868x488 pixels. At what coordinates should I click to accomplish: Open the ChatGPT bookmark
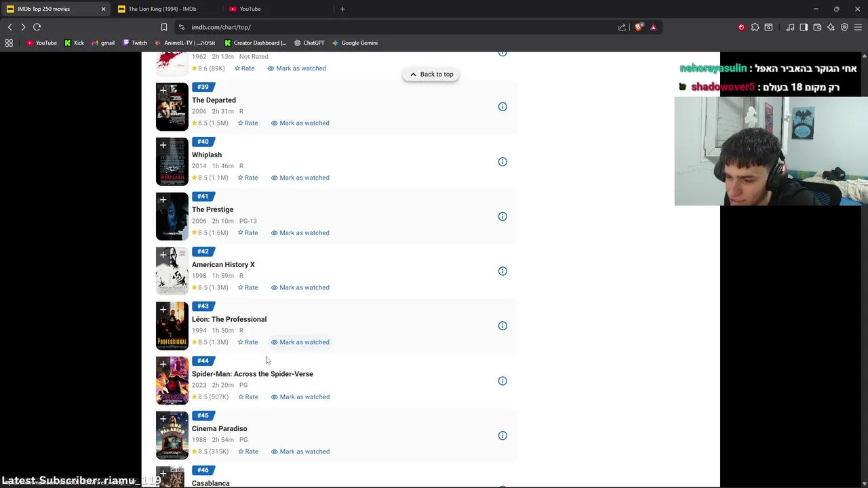[x=309, y=43]
